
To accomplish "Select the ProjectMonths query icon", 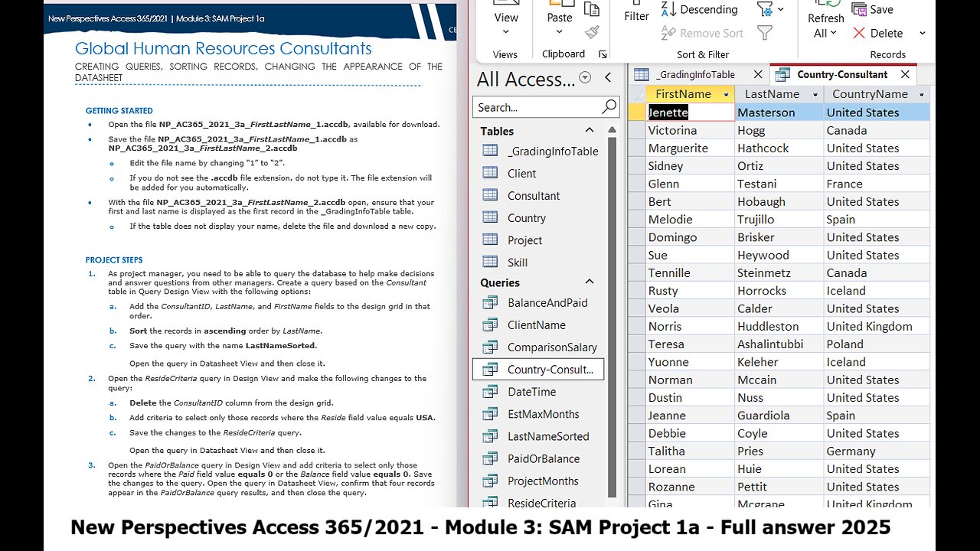I will click(490, 481).
